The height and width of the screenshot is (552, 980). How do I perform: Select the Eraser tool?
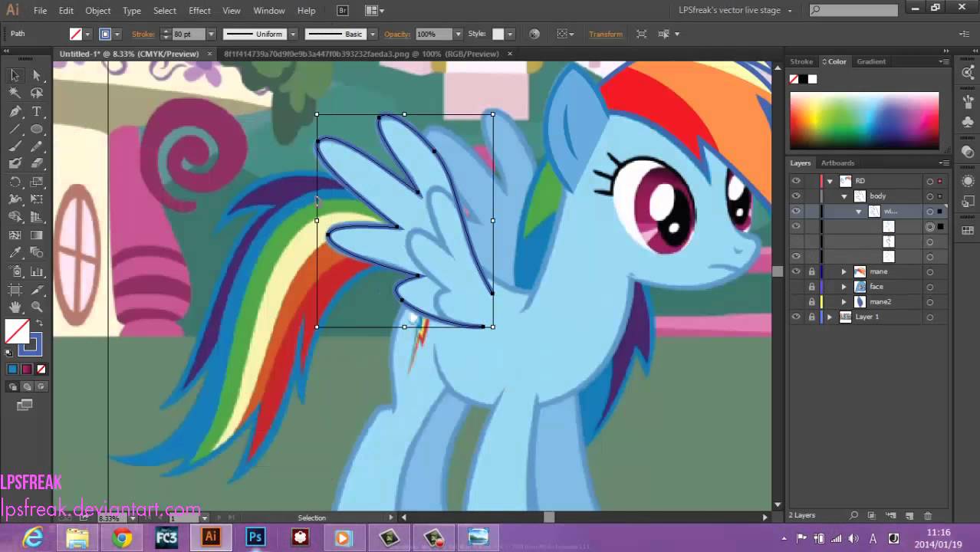pos(37,163)
